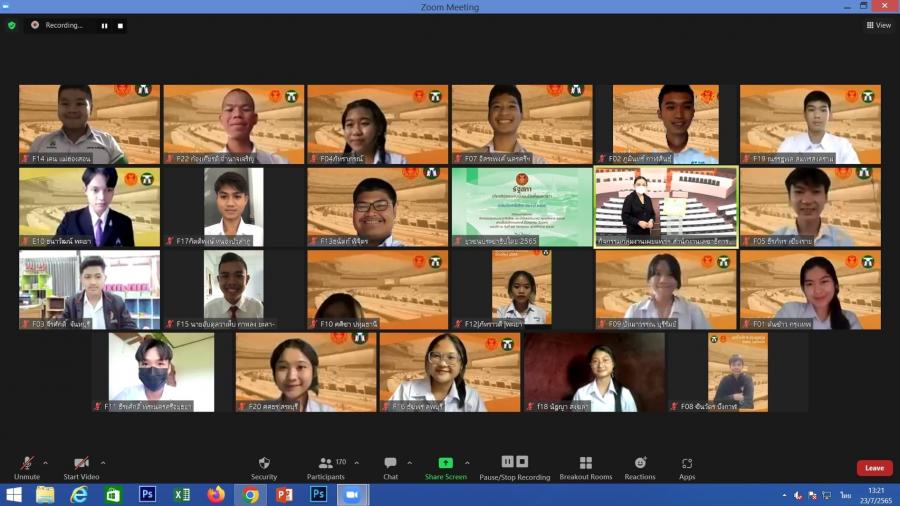Stop the recording from the top-left indicator

pos(120,25)
